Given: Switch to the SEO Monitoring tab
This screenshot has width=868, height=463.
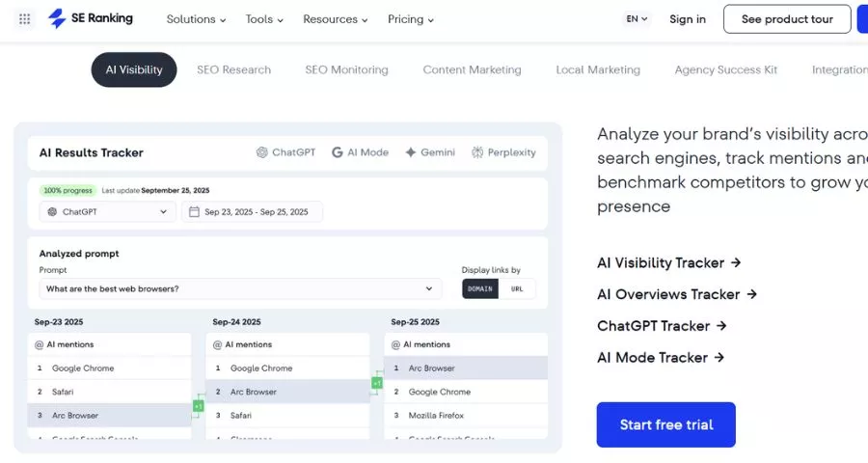Looking at the screenshot, I should pos(346,69).
